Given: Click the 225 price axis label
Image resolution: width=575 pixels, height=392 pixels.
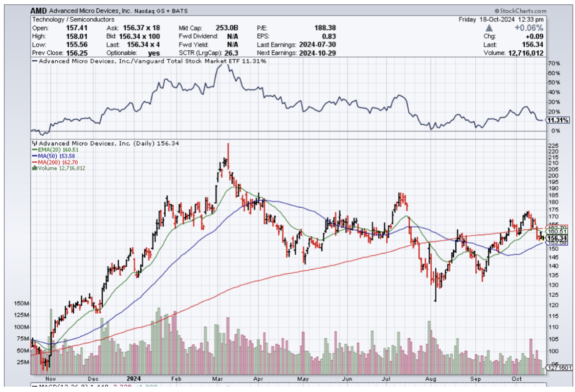Looking at the screenshot, I should [x=553, y=146].
